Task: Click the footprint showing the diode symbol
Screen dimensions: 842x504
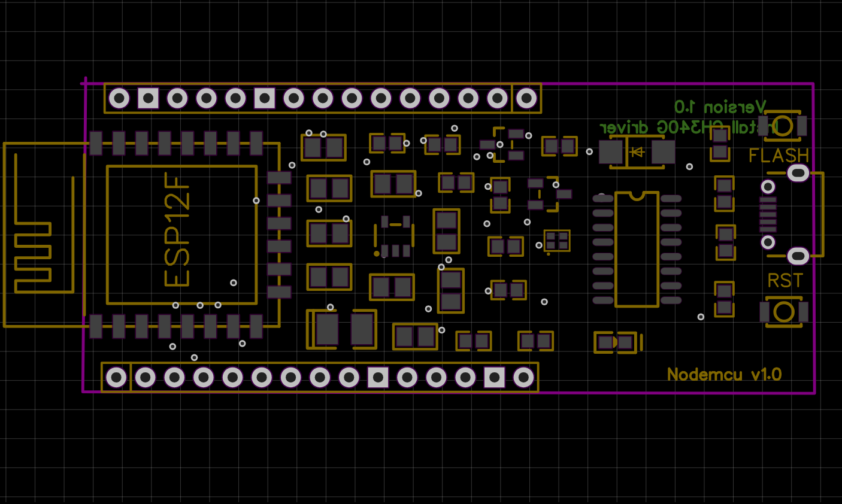Action: (637, 152)
